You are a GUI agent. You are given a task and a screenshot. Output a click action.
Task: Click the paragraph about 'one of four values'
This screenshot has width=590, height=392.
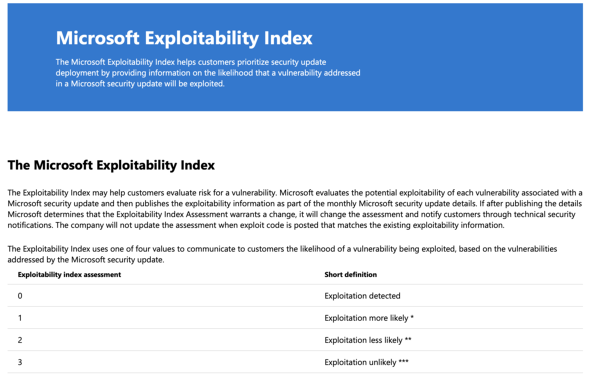(x=282, y=254)
